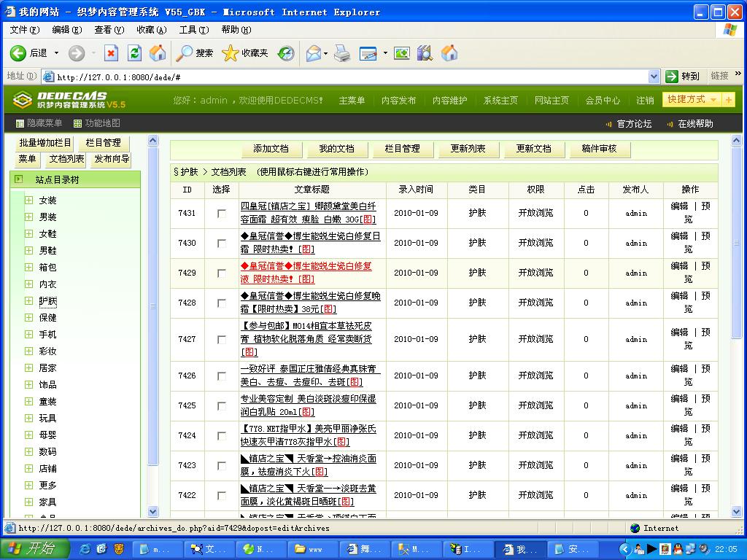Click the 添加文档 button
The width and height of the screenshot is (747, 560).
click(271, 149)
